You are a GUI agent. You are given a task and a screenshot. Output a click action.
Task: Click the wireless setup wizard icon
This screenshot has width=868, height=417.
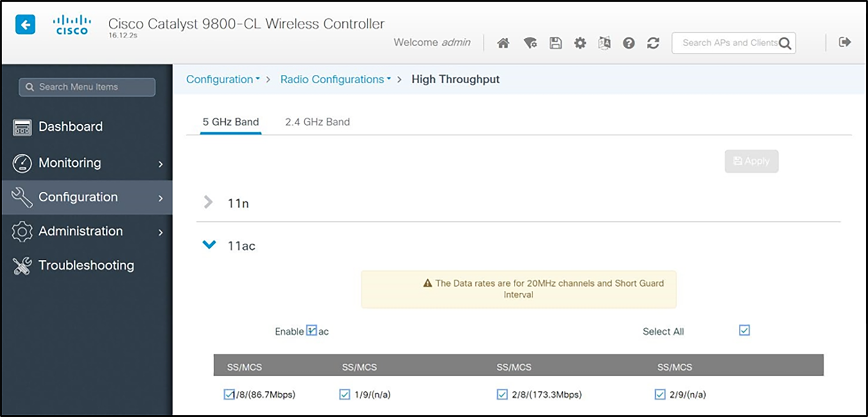point(530,43)
